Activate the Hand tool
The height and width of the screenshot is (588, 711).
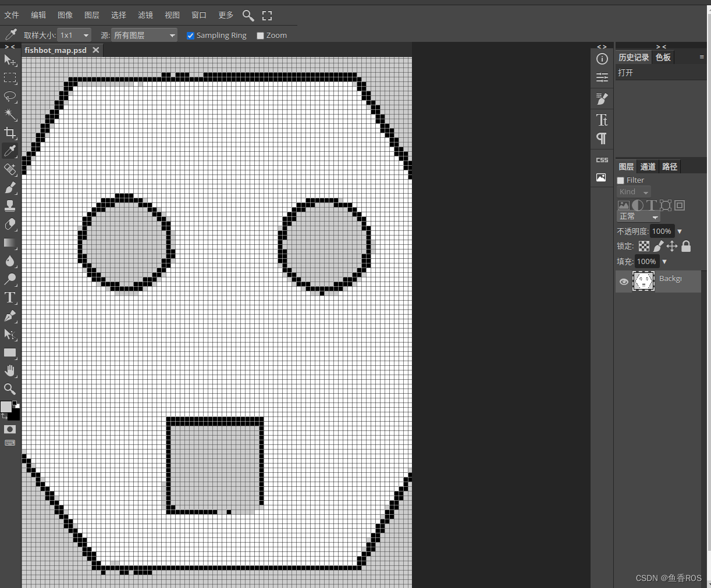coord(10,370)
